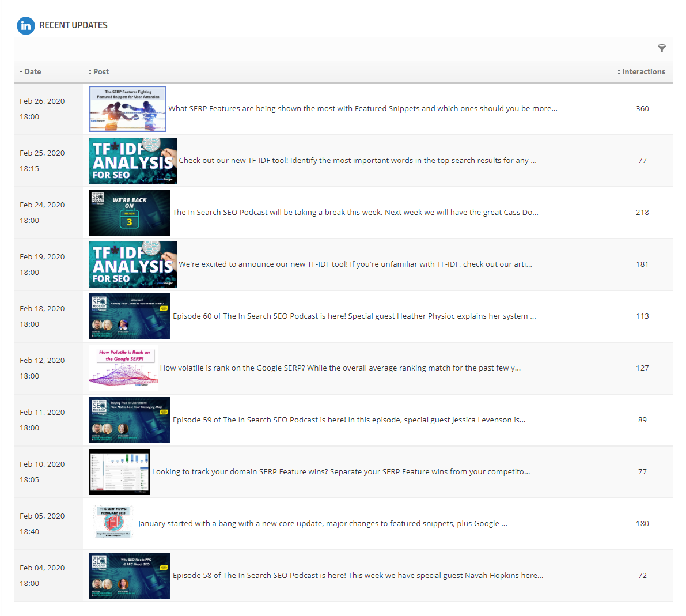Open the Feb 25 TF-IDF Analysis thumbnail
Screen dimensions: 686x616
(x=132, y=161)
